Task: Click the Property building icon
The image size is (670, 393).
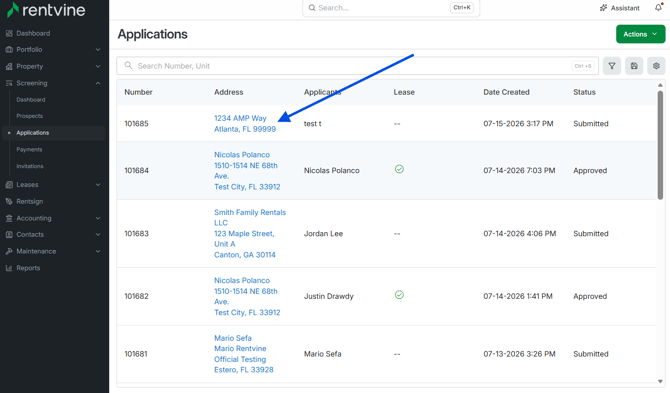Action: point(9,67)
